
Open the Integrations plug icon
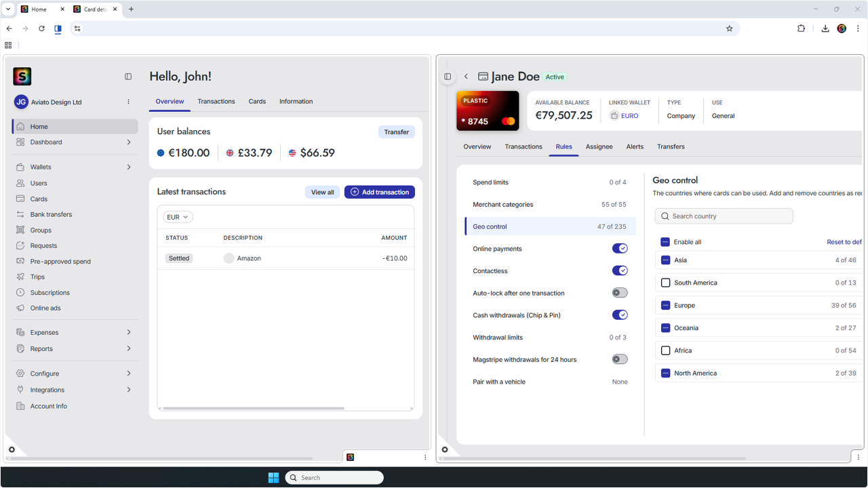point(20,390)
